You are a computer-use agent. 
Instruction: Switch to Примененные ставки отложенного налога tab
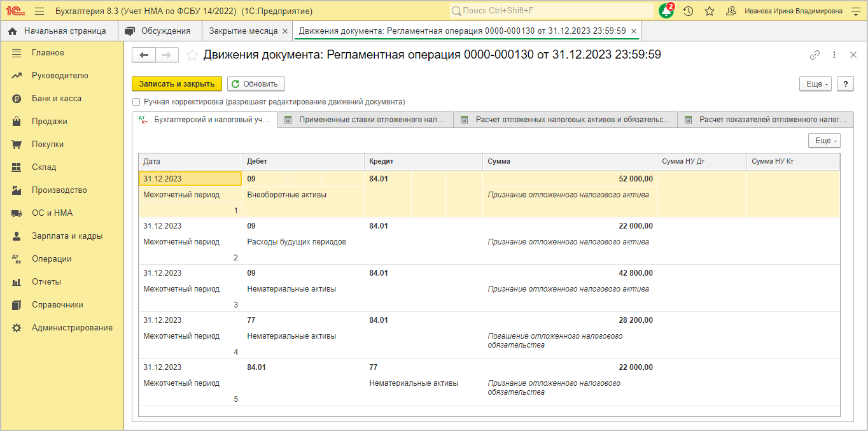[366, 120]
